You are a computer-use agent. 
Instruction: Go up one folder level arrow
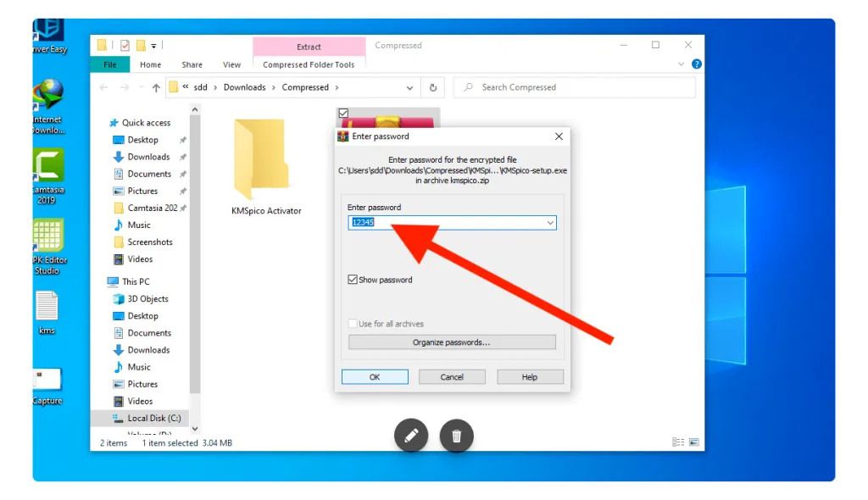click(x=156, y=87)
